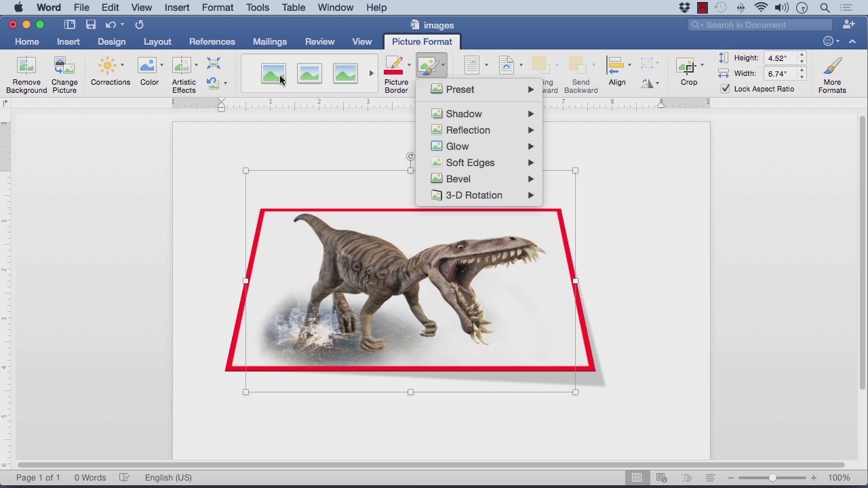Viewport: 868px width, 488px height.
Task: Click the Height value field
Action: [x=780, y=58]
